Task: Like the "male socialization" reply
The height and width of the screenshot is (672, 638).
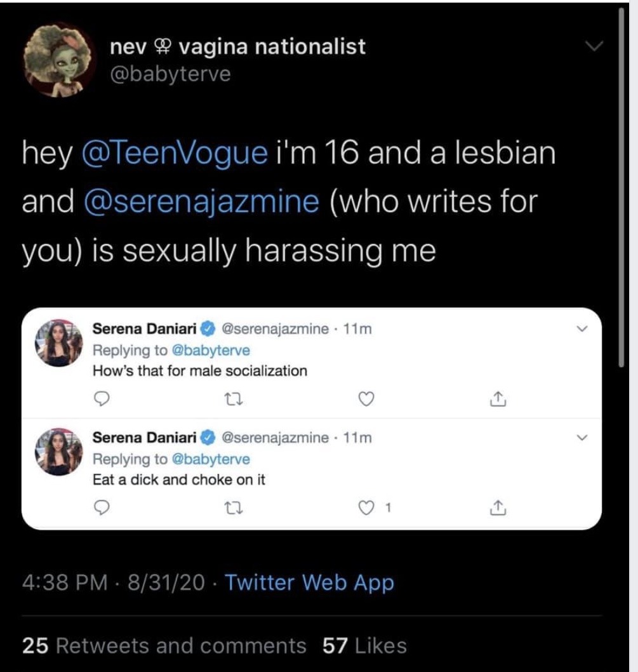Action: (x=365, y=399)
